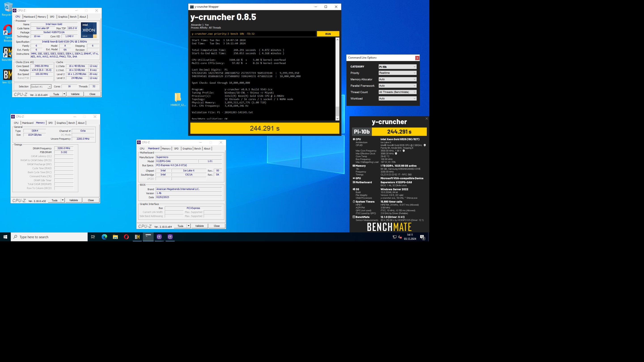This screenshot has width=644, height=362.
Task: Open the Parallel Framework dropdown
Action: coord(397,86)
